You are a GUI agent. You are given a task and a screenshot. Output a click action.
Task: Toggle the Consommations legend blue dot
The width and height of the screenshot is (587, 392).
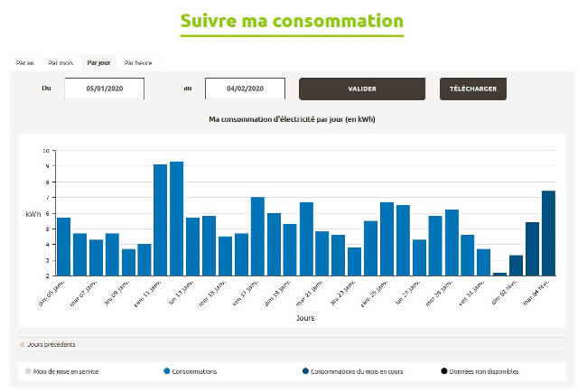coord(167,371)
